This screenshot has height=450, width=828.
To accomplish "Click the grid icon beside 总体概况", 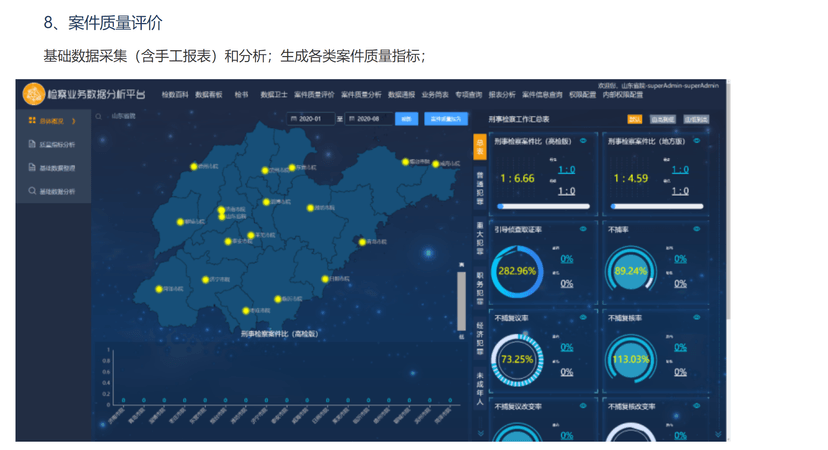I will click(x=32, y=120).
